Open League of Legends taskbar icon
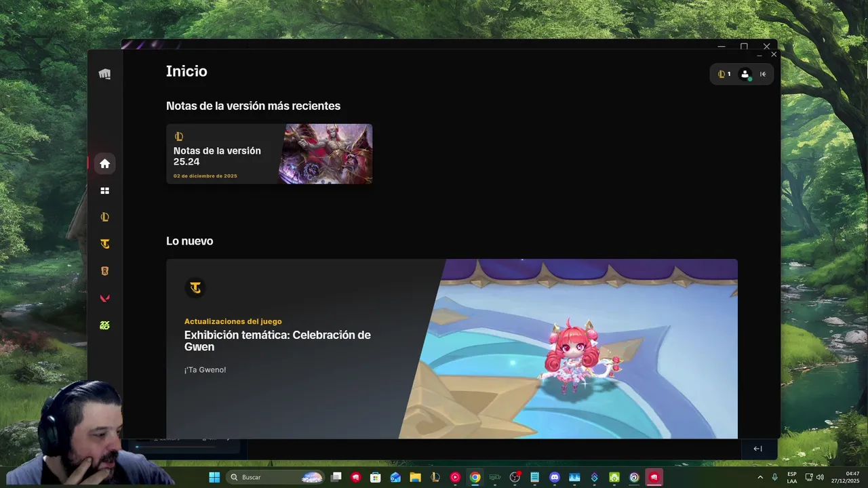The height and width of the screenshot is (488, 868). [435, 477]
